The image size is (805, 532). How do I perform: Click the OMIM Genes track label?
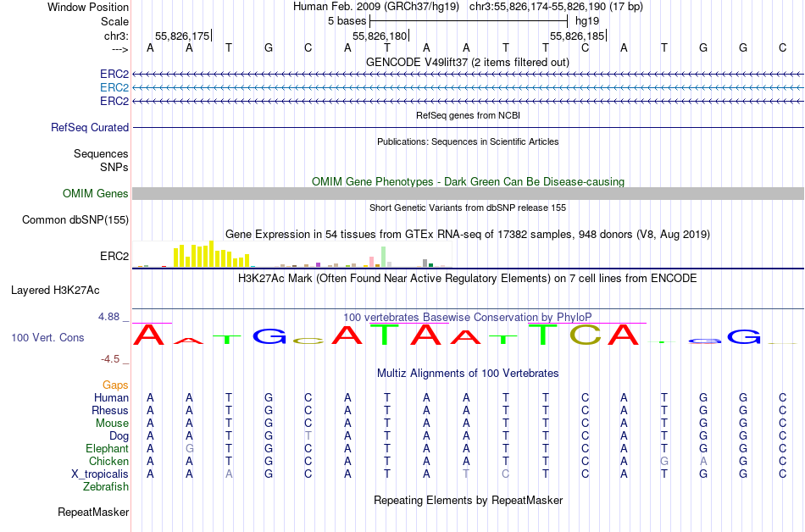pyautogui.click(x=95, y=193)
